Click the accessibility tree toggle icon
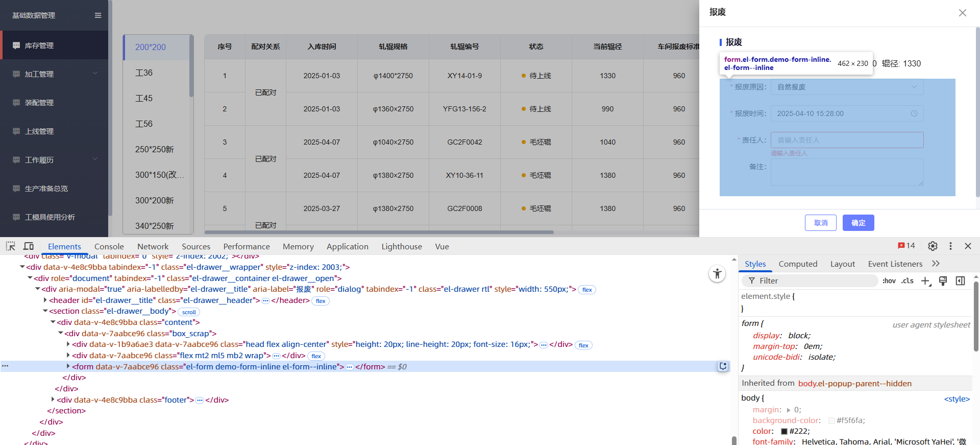The width and height of the screenshot is (980, 445). pos(717,274)
